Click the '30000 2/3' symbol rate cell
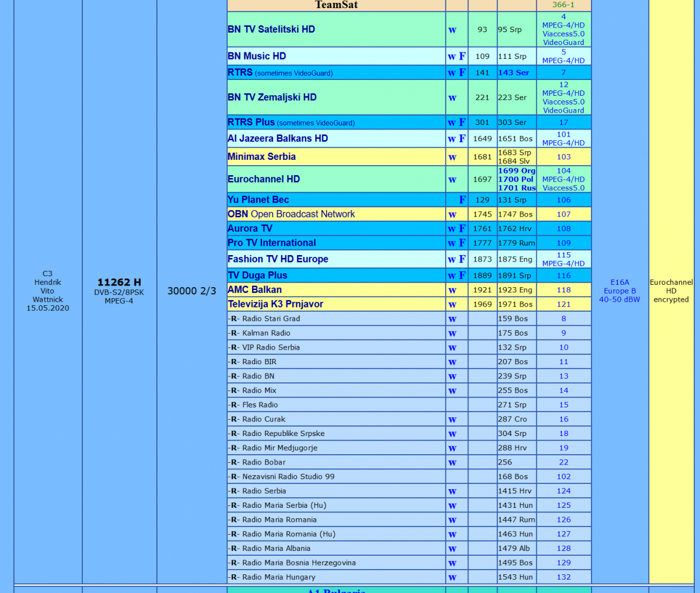This screenshot has height=593, width=700. click(191, 291)
